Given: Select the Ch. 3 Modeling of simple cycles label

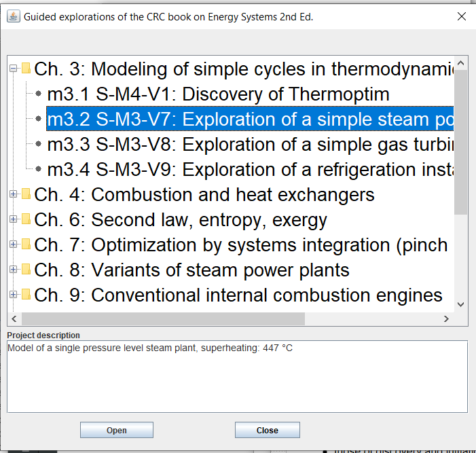Looking at the screenshot, I should (x=244, y=69).
